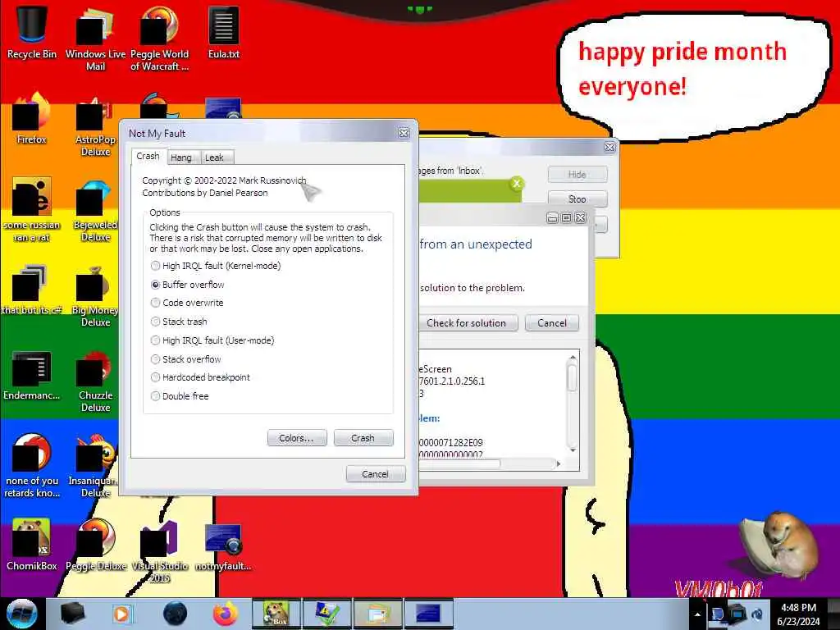Click the clock showing 4:48 PM
The width and height of the screenshot is (840, 630).
[798, 614]
